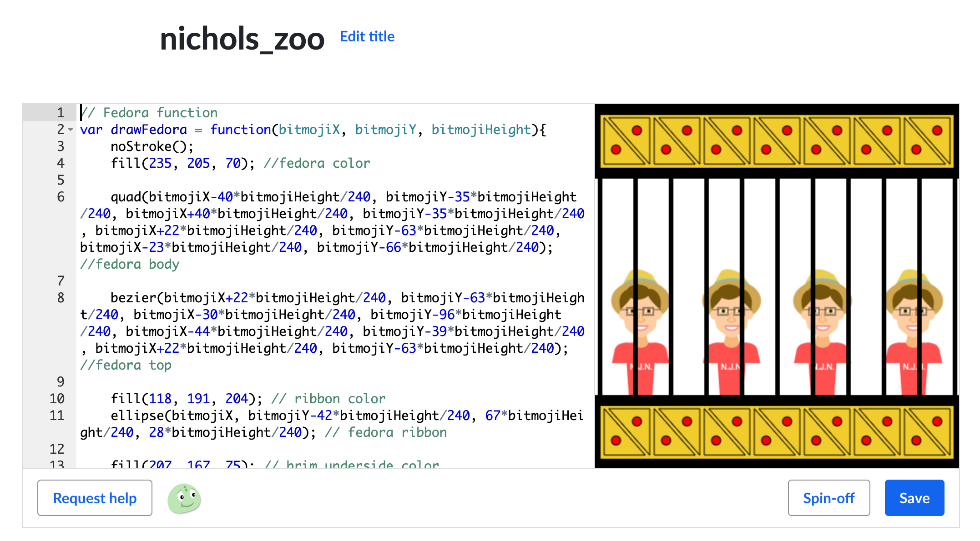980x541 pixels.
Task: Click the top-left yellow tile in the canvas
Action: point(626,140)
